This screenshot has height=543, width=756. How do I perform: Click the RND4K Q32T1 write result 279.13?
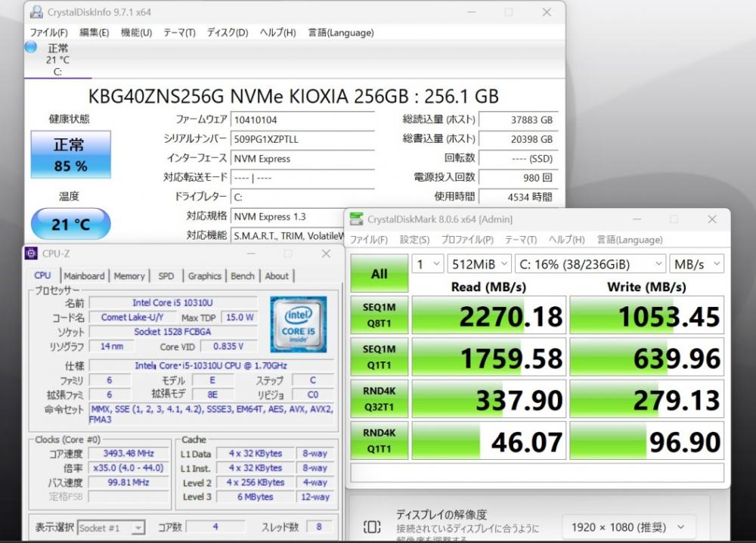[646, 399]
